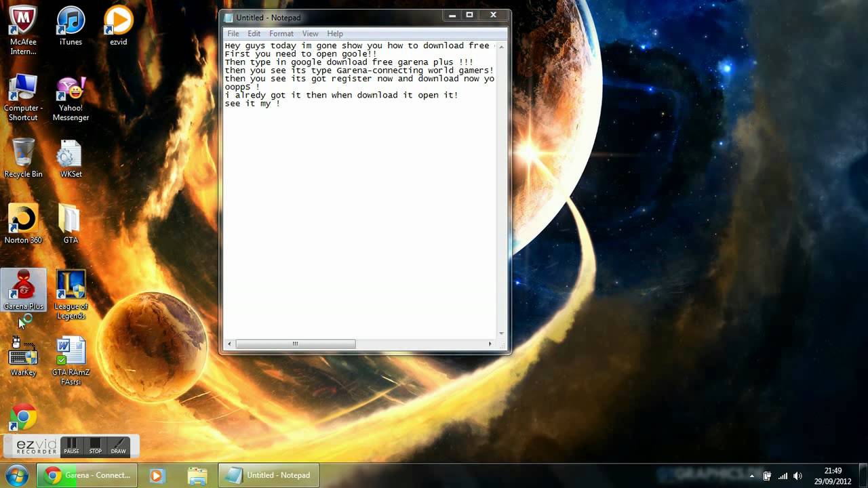
Task: Click Notepad horizontal scrollbar left arrow
Action: [229, 344]
